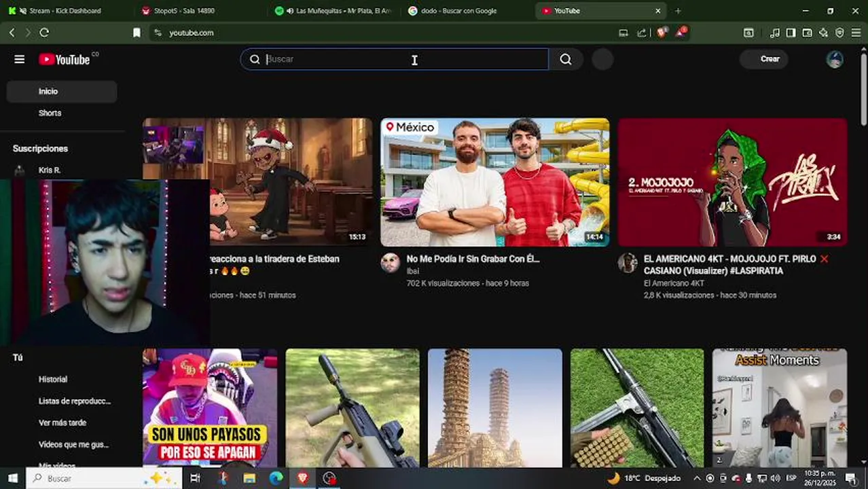Open Brave VPN shield icon
The image size is (868, 489).
click(x=839, y=33)
